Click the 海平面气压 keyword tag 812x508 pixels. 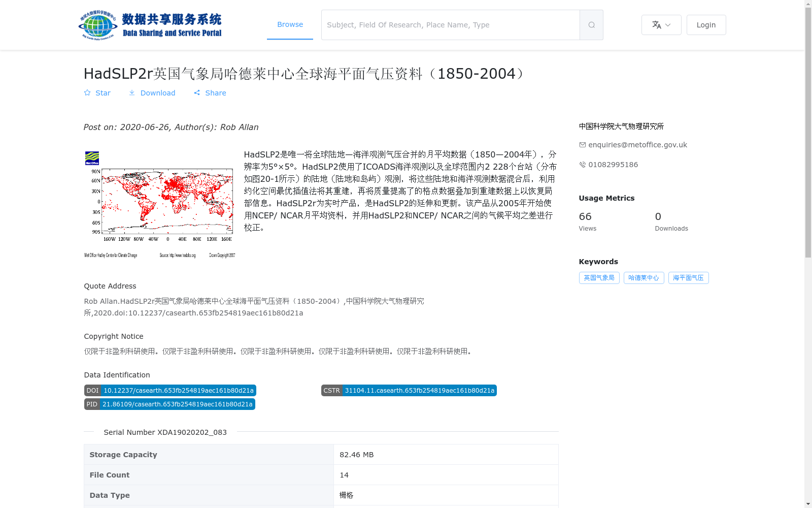(688, 278)
